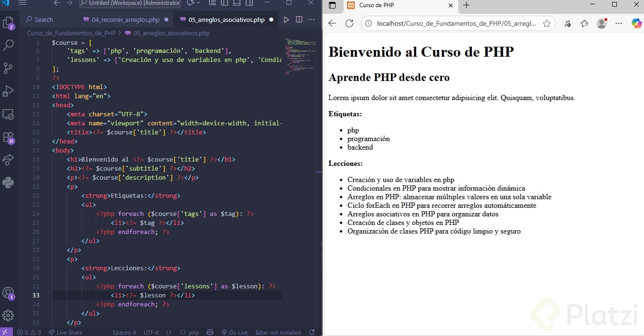Viewport: 644px width, 336px height.
Task: View site information icon in address bar
Action: click(368, 23)
